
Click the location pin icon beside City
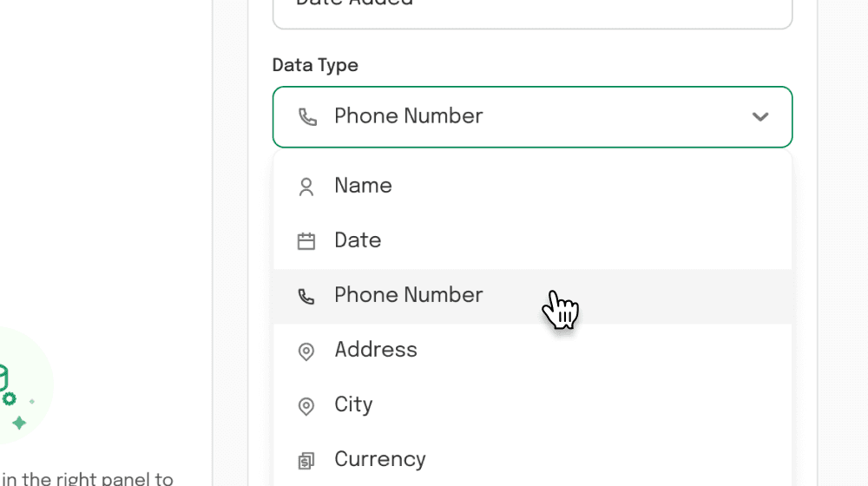pyautogui.click(x=306, y=406)
